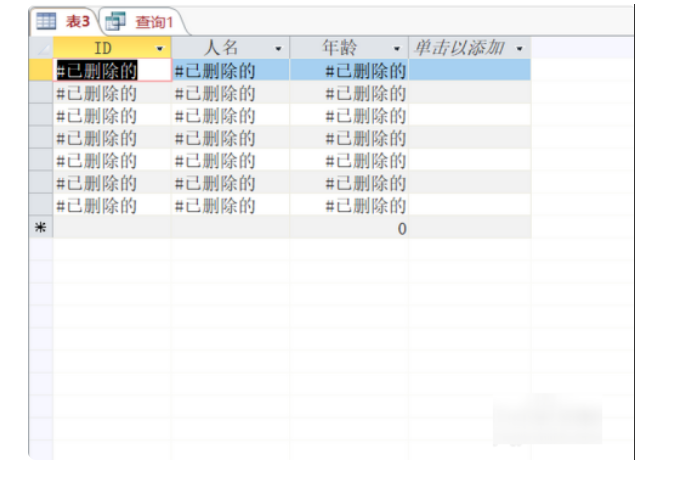Switch to the 表3 table tab
The height and width of the screenshot is (482, 678).
(x=64, y=21)
